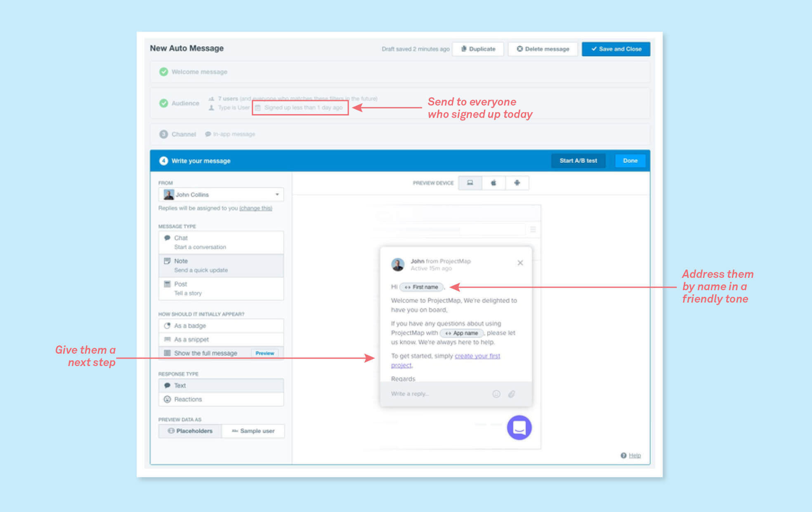Click the First name placeholder tag
The image size is (812, 512).
(421, 287)
